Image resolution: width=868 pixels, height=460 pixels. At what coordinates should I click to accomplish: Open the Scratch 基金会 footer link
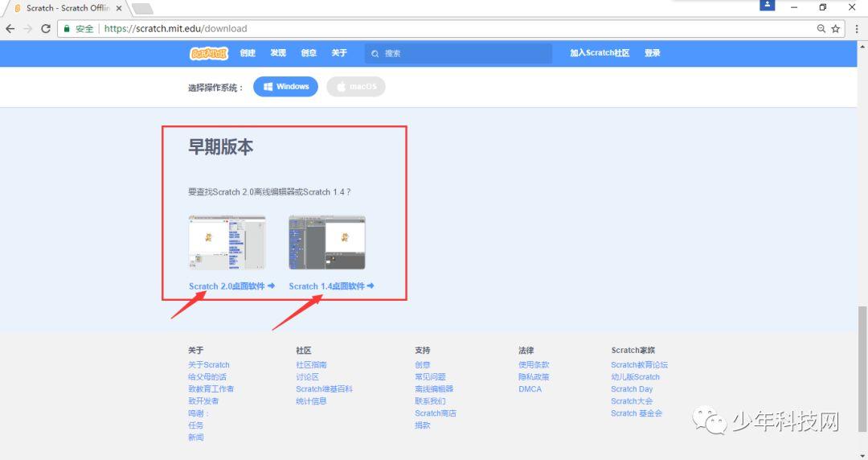pyautogui.click(x=637, y=414)
